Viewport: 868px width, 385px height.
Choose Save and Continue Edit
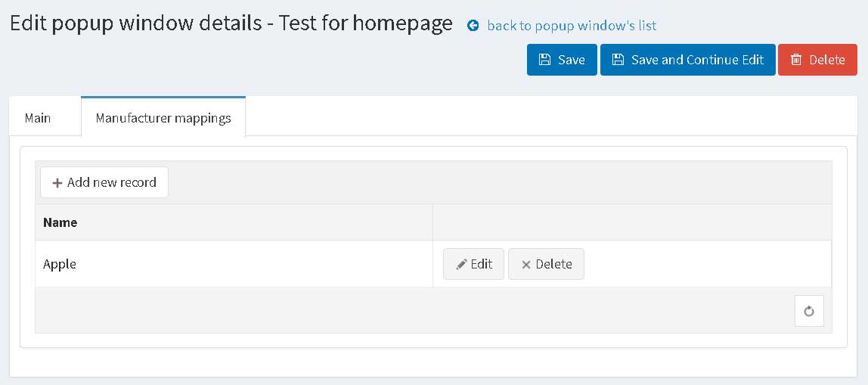[687, 60]
